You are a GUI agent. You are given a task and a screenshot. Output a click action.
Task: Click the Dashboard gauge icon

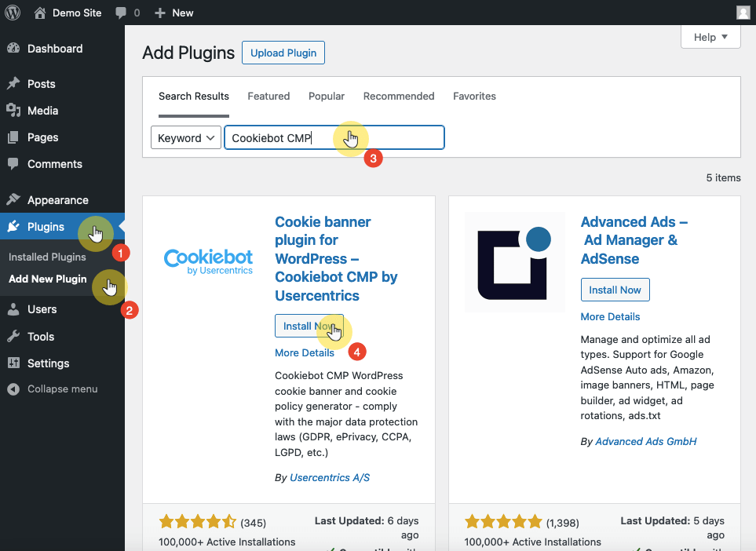pyautogui.click(x=13, y=48)
